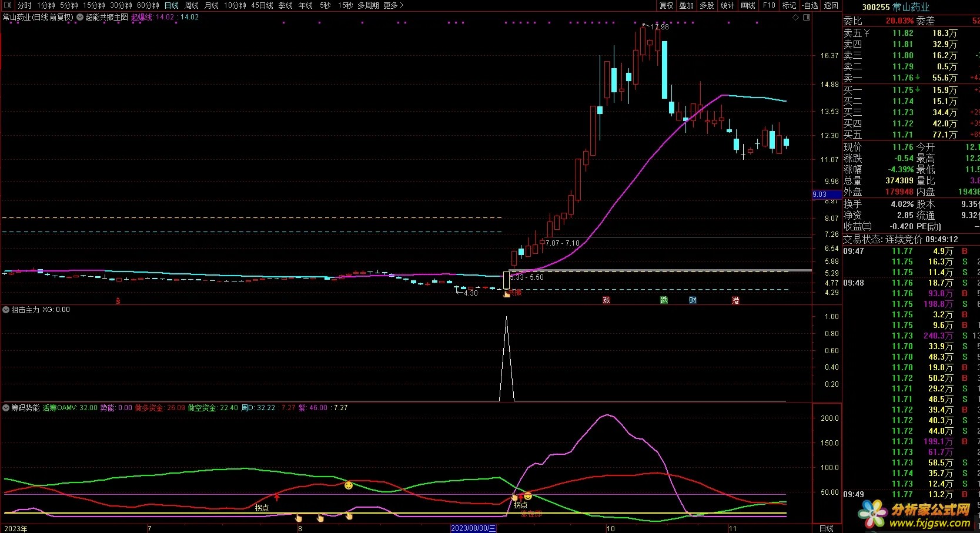The width and height of the screenshot is (980, 533).
Task: Click 7.07 - 7.10 price range label
Action: click(x=563, y=243)
